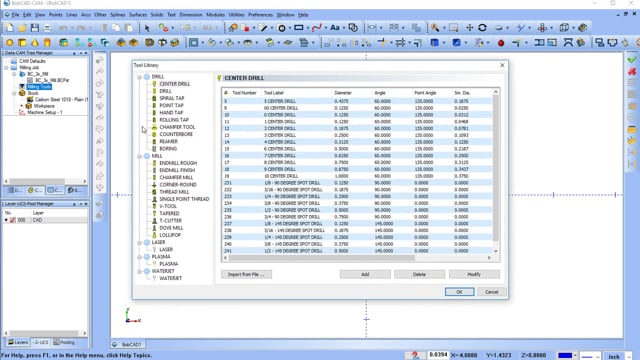Click the line drawing pencil tool
This screenshot has width=640, height=360.
click(264, 28)
